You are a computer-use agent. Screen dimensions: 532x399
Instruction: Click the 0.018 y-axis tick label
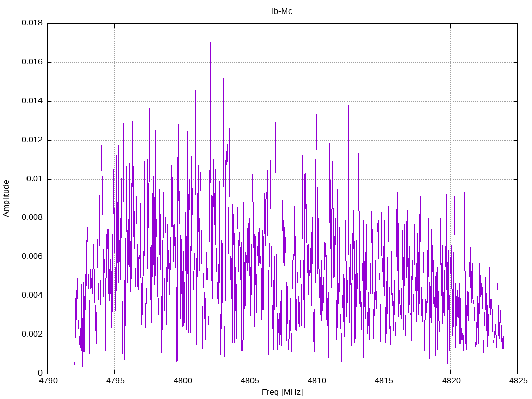click(32, 23)
